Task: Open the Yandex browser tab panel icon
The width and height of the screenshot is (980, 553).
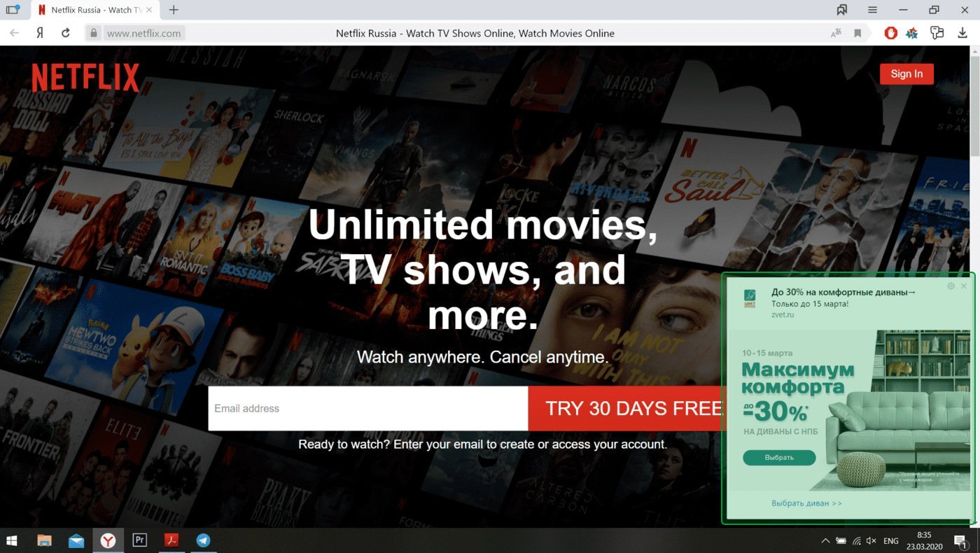Action: (13, 10)
